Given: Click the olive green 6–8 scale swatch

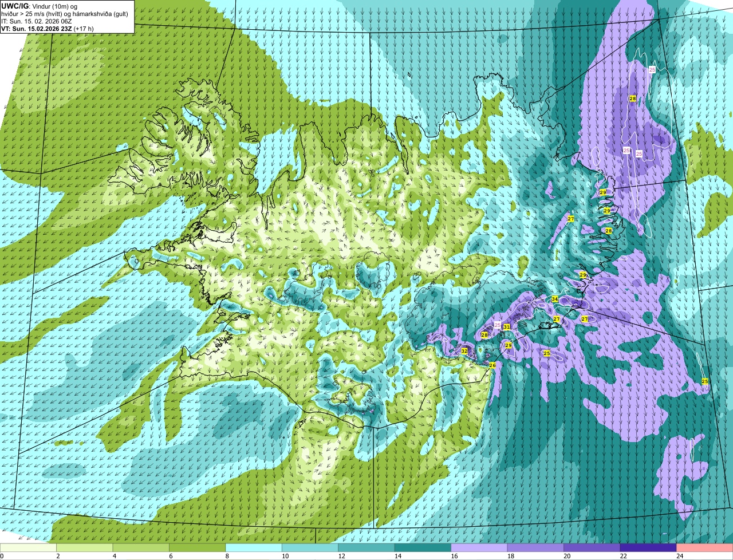Looking at the screenshot, I should pyautogui.click(x=198, y=547).
